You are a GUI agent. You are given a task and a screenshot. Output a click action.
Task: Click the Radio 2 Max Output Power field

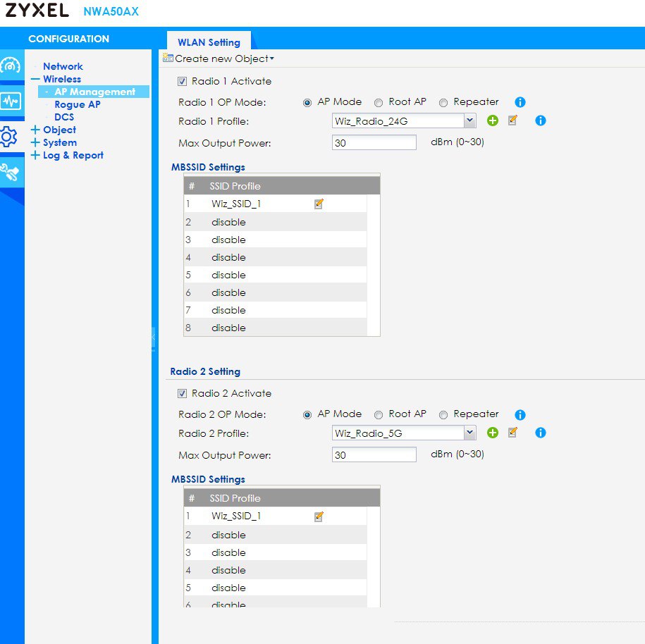click(x=374, y=455)
